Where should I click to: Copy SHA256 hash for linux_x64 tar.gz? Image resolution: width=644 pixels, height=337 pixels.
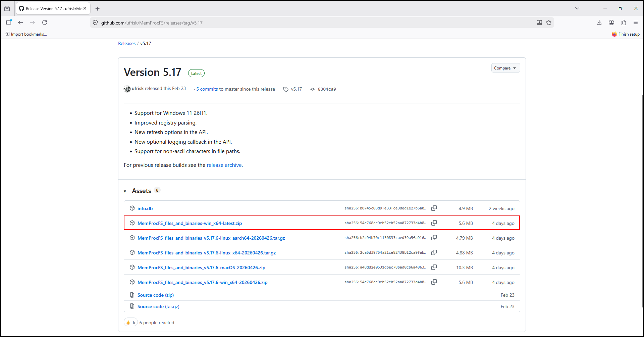[x=434, y=252]
